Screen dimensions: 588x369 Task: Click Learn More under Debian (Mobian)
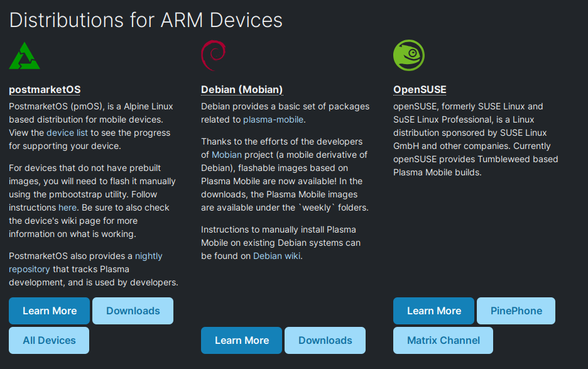[241, 341]
